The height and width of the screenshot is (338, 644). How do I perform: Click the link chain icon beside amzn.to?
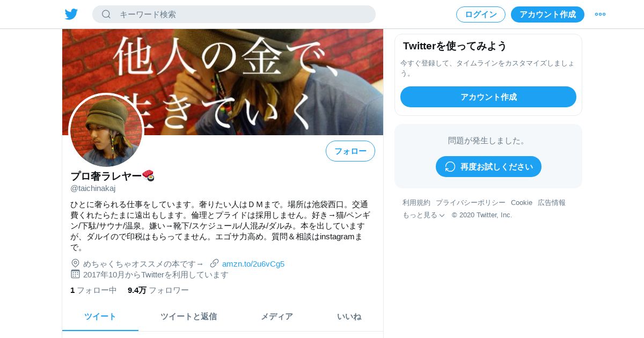214,263
